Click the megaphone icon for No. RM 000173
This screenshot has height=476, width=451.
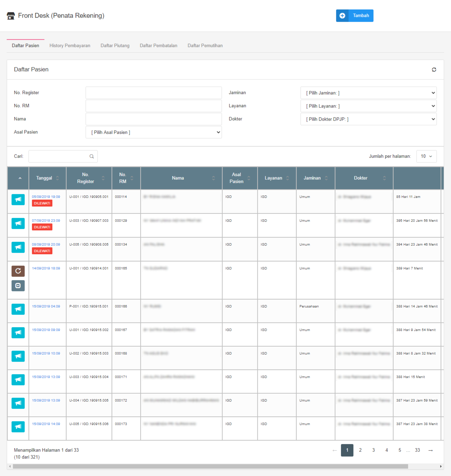point(18,427)
